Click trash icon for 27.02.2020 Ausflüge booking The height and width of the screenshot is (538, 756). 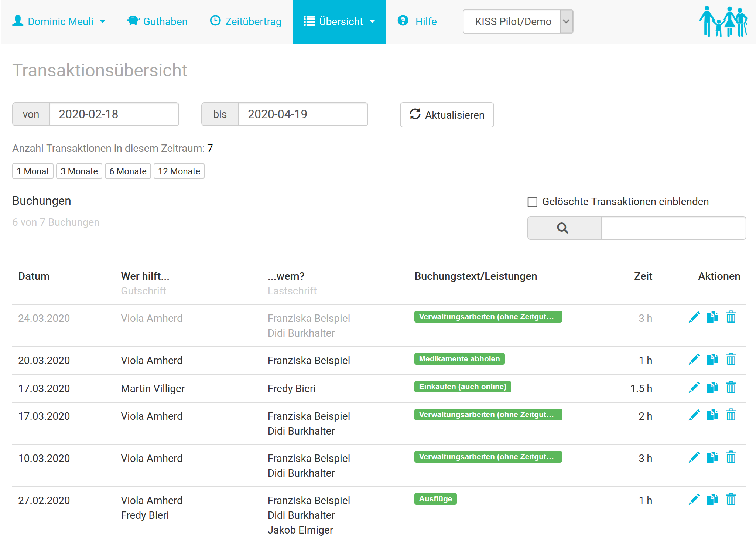click(x=731, y=500)
